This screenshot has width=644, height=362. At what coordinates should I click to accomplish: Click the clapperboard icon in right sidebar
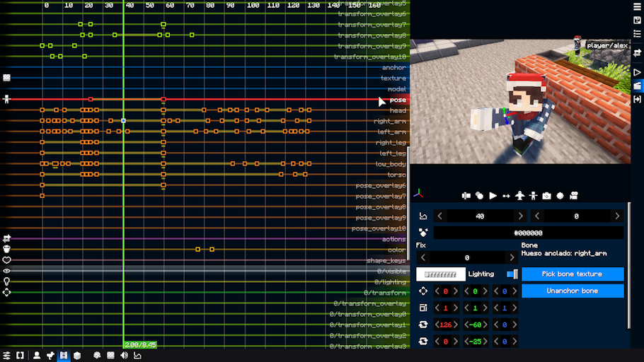[x=637, y=85]
